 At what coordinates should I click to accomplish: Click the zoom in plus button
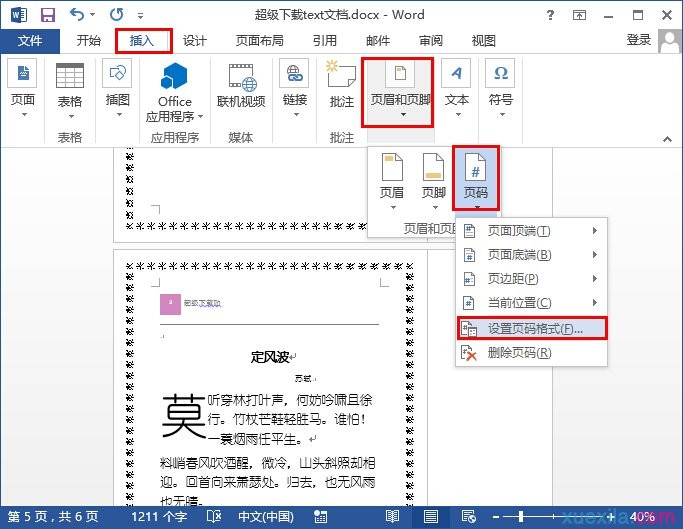tap(612, 517)
